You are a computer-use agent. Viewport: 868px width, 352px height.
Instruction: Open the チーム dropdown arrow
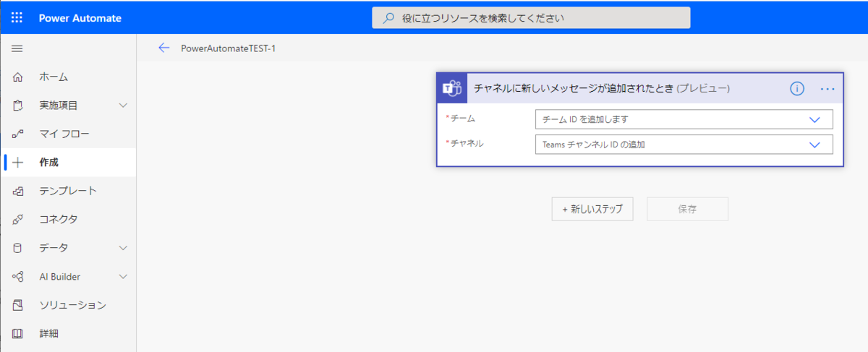815,119
